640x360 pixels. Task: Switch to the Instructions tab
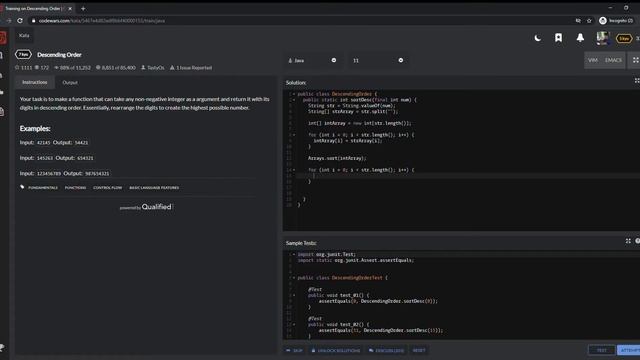[x=35, y=82]
